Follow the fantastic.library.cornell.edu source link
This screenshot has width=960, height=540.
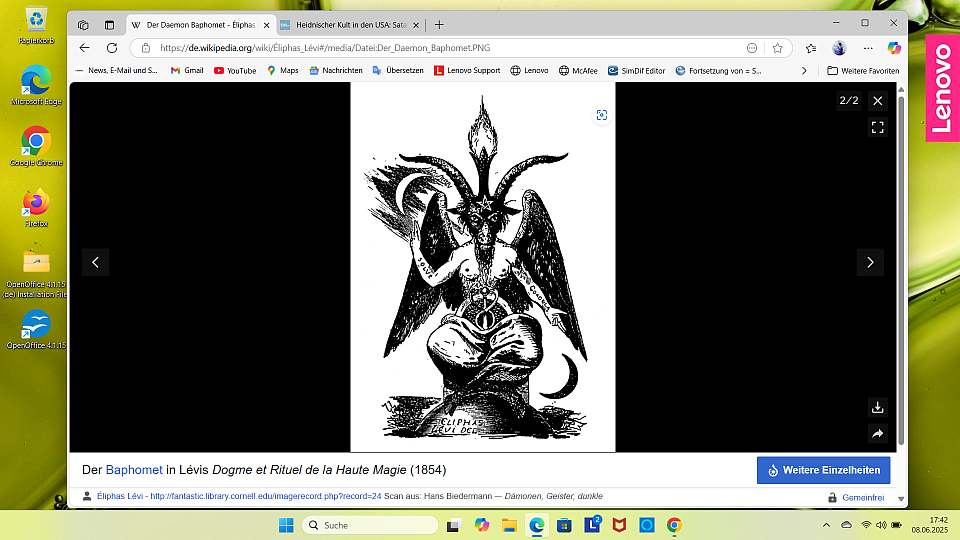(266, 496)
